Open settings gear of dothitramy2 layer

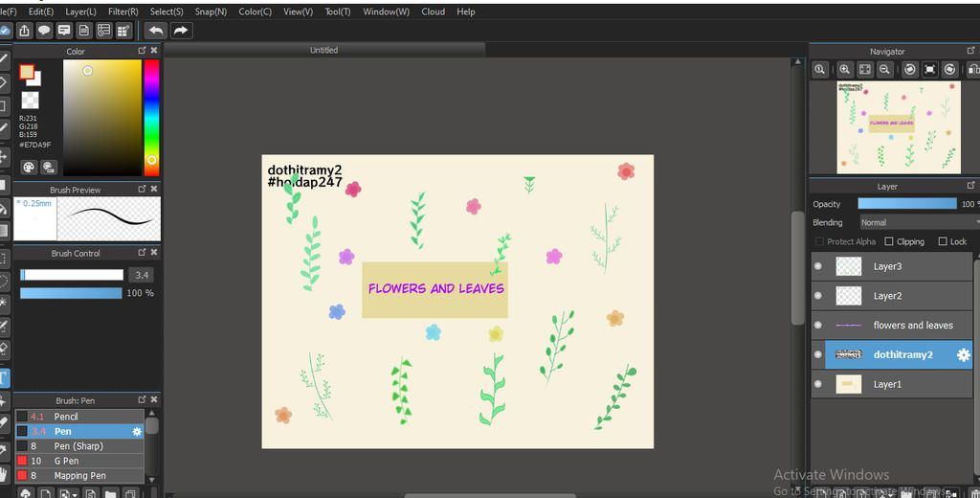[x=963, y=354]
